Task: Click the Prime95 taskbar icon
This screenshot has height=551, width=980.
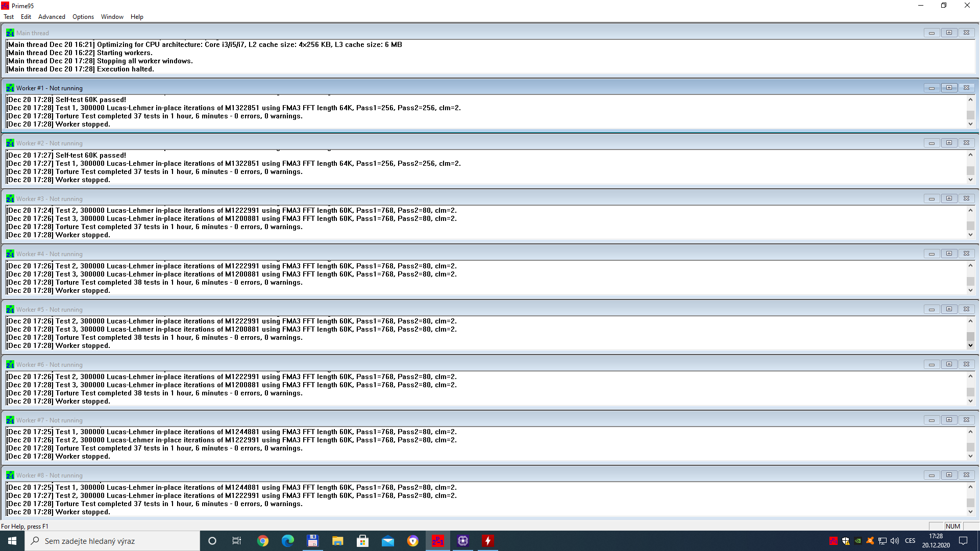Action: tap(438, 541)
